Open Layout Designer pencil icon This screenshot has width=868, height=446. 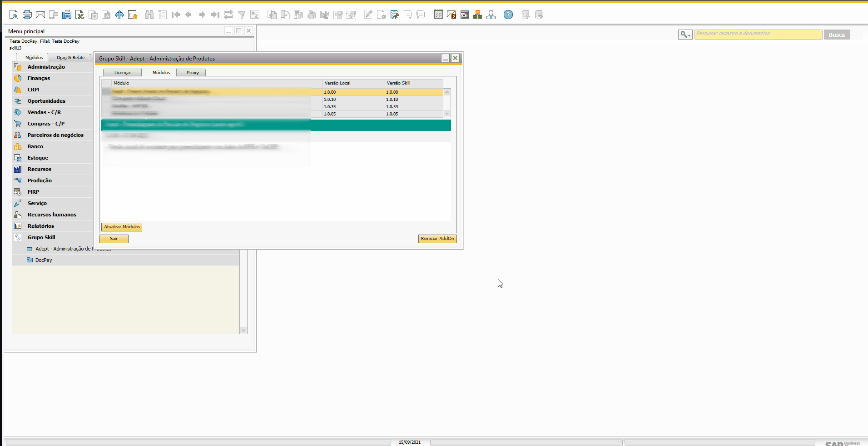[x=368, y=15]
